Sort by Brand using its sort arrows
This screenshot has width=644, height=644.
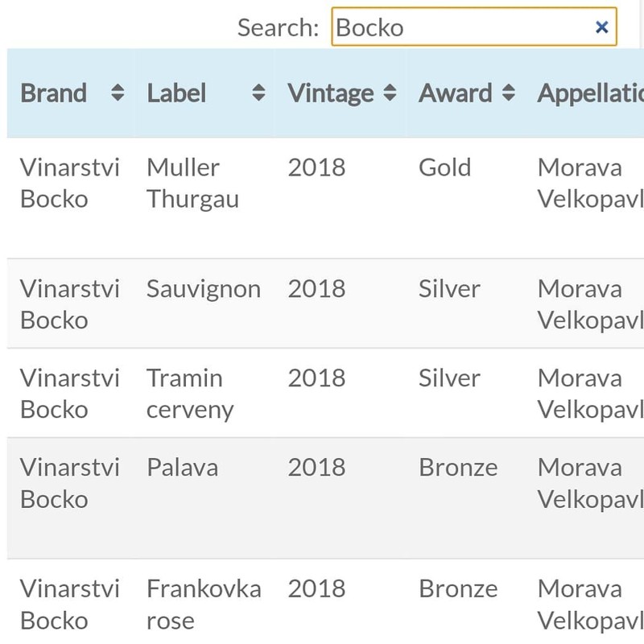tap(118, 93)
